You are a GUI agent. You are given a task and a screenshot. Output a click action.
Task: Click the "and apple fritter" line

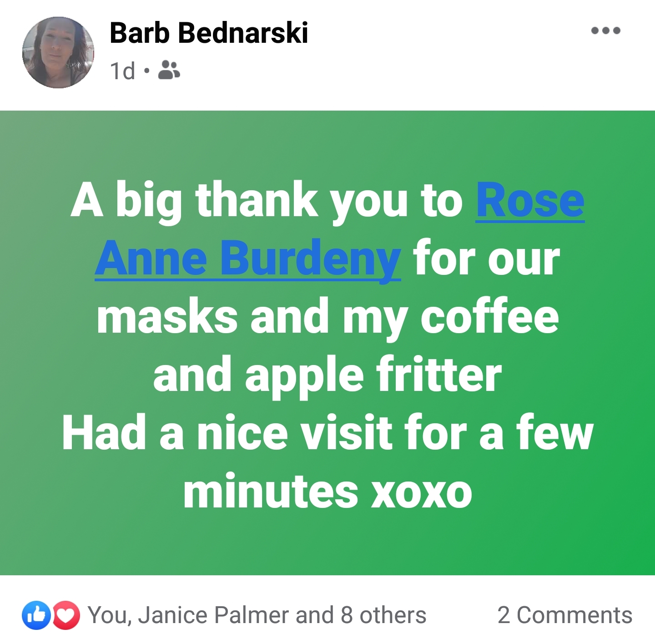327,375
